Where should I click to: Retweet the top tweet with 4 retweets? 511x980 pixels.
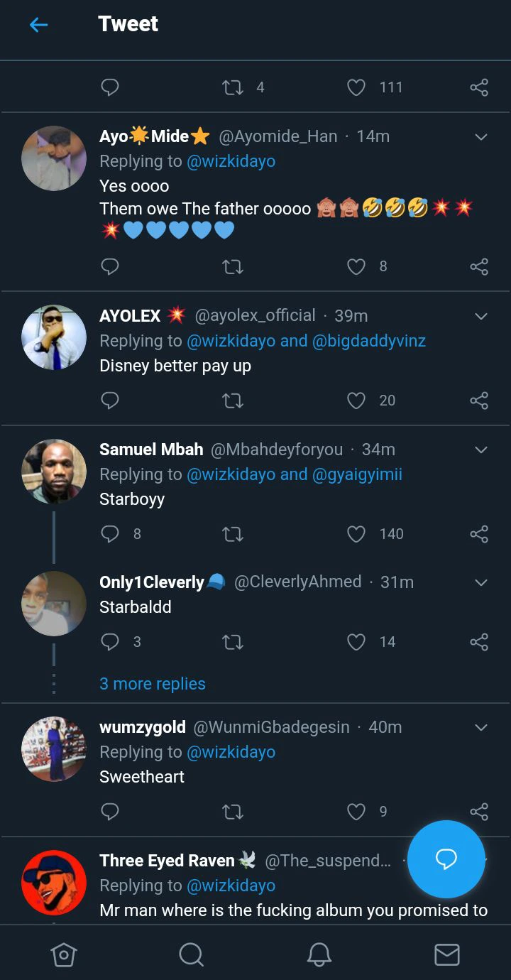(233, 87)
